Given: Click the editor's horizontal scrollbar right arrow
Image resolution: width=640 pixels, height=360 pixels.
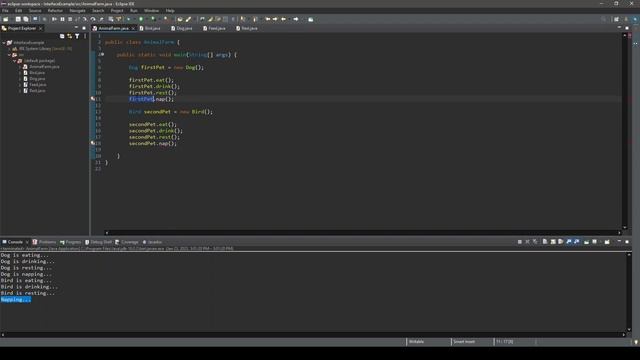Looking at the screenshot, I should tap(619, 233).
